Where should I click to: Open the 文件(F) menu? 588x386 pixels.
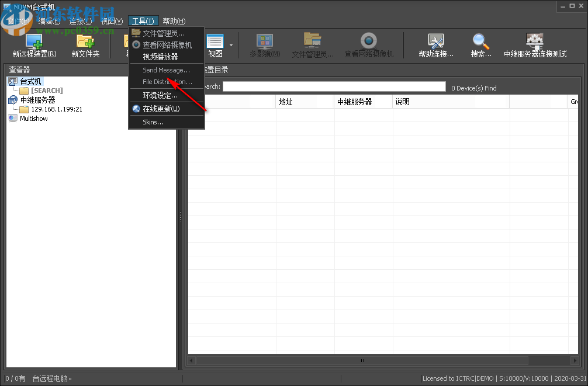[x=18, y=21]
